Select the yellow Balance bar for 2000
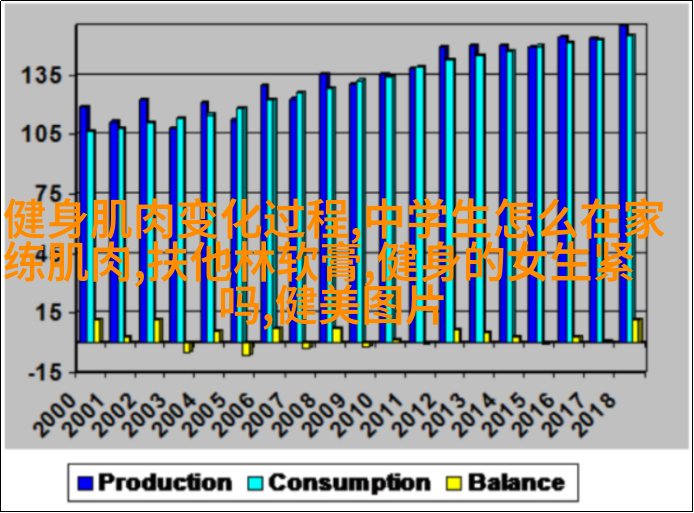 [x=98, y=330]
